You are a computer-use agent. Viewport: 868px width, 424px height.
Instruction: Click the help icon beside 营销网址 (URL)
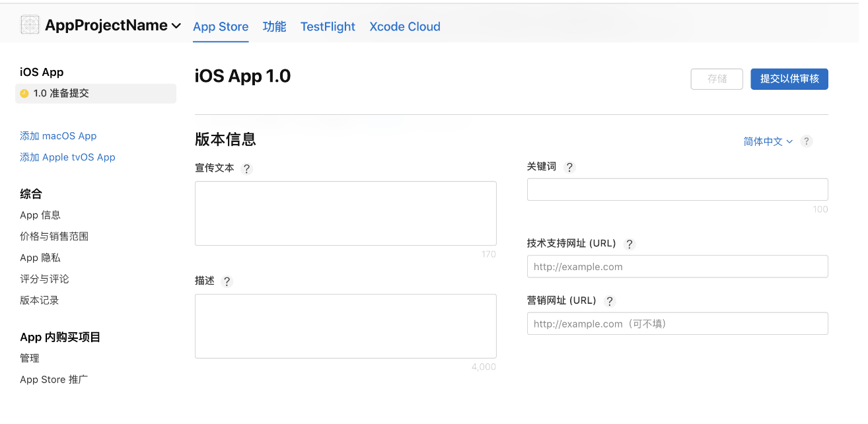pyautogui.click(x=610, y=301)
